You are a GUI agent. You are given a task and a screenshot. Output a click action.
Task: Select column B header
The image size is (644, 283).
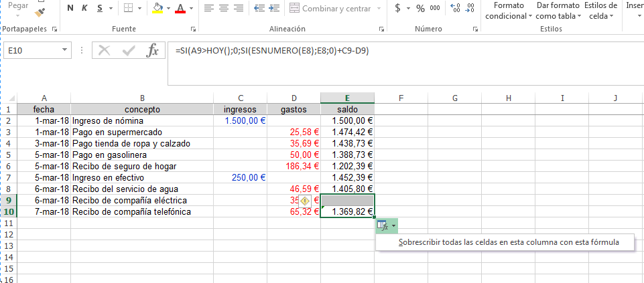pyautogui.click(x=142, y=98)
